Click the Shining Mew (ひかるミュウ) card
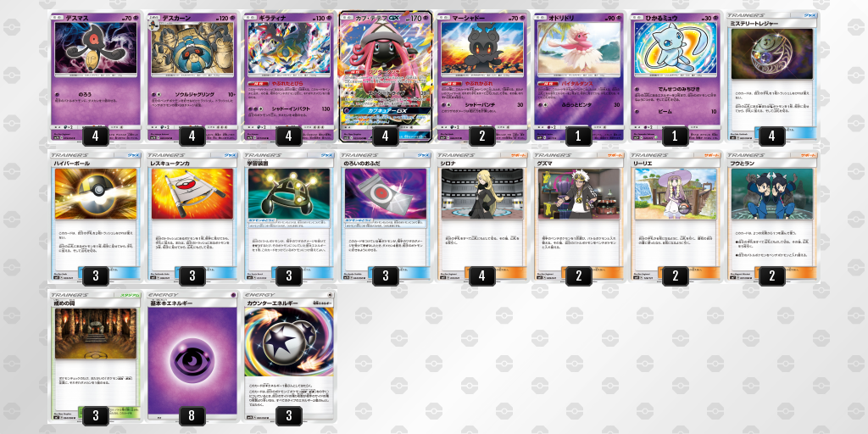868x434 pixels. pos(675,76)
